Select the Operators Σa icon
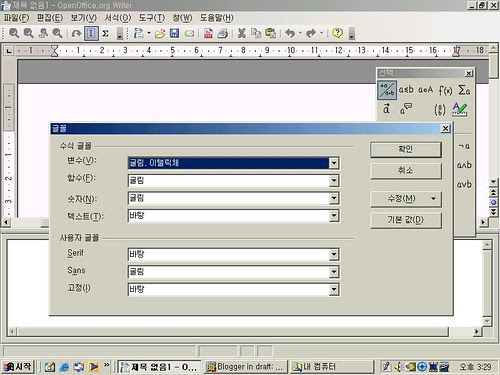 [x=464, y=90]
